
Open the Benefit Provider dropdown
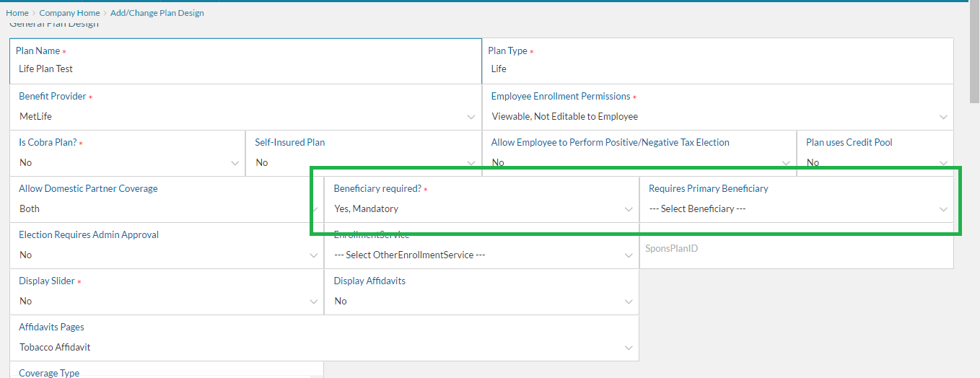point(245,116)
